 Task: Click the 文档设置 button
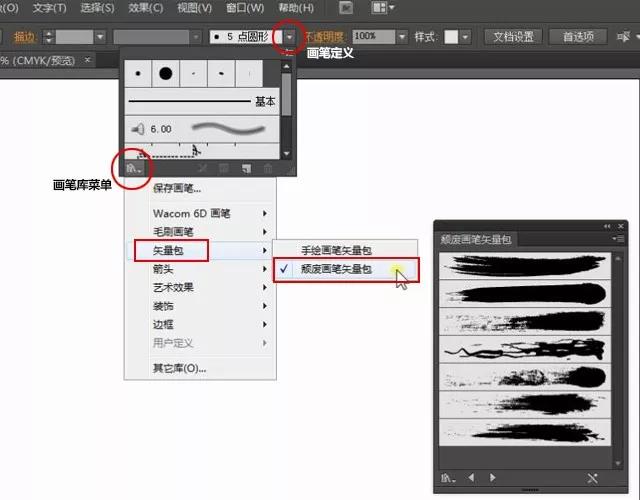(513, 37)
